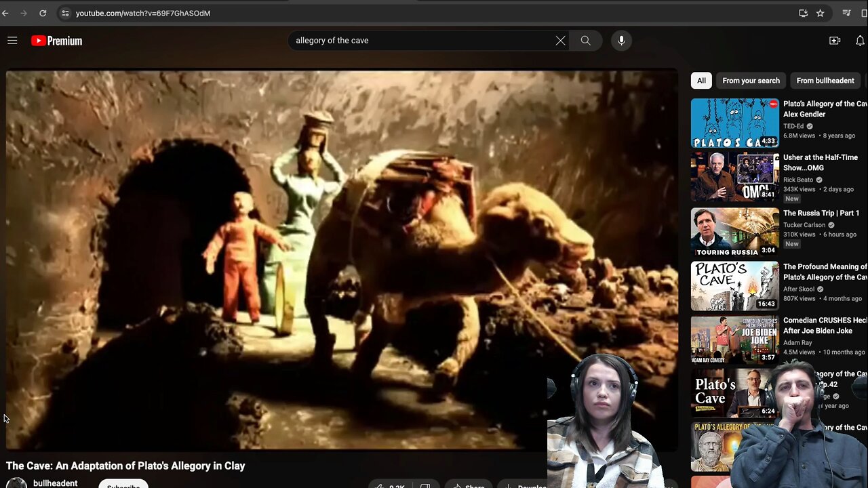
Task: Bookmark this page with star
Action: pyautogui.click(x=820, y=13)
